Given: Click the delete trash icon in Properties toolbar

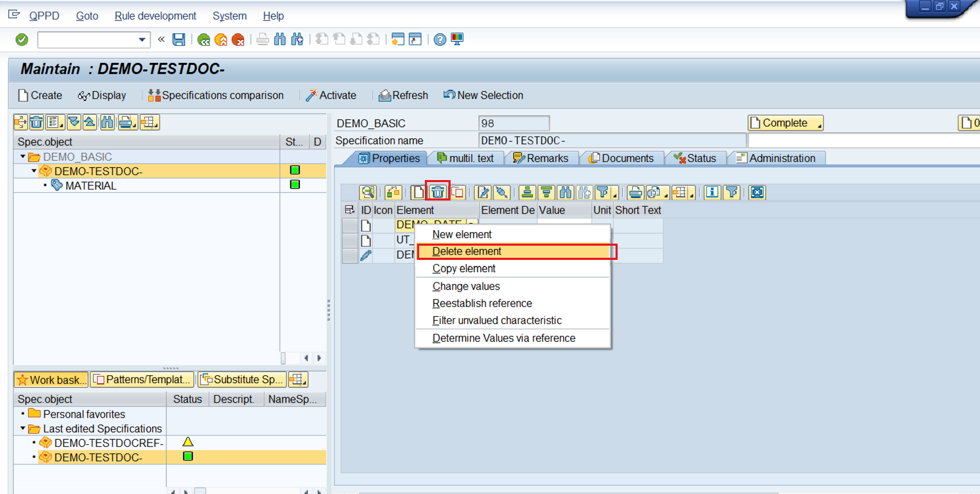Looking at the screenshot, I should coord(437,192).
